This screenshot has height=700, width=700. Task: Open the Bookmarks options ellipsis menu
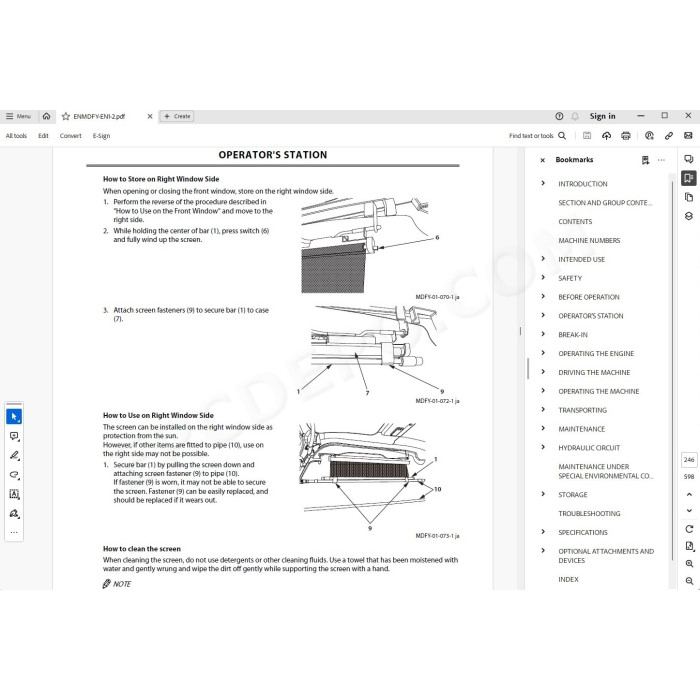pos(661,160)
